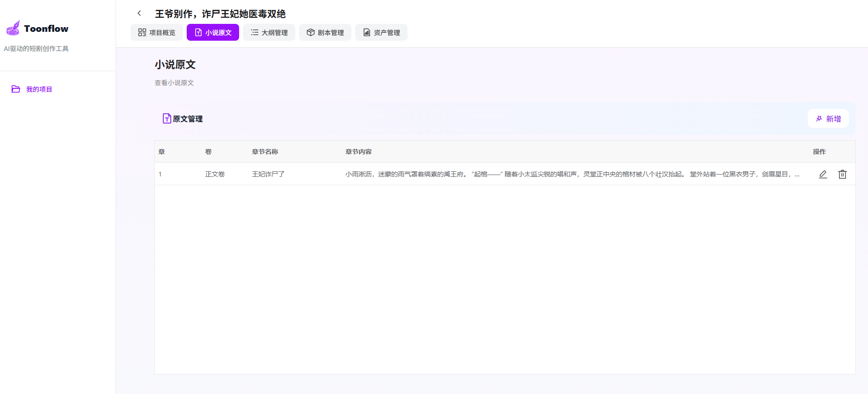This screenshot has width=868, height=394.
Task: Click the chapter content starting 小雨淅沥
Action: [x=572, y=174]
